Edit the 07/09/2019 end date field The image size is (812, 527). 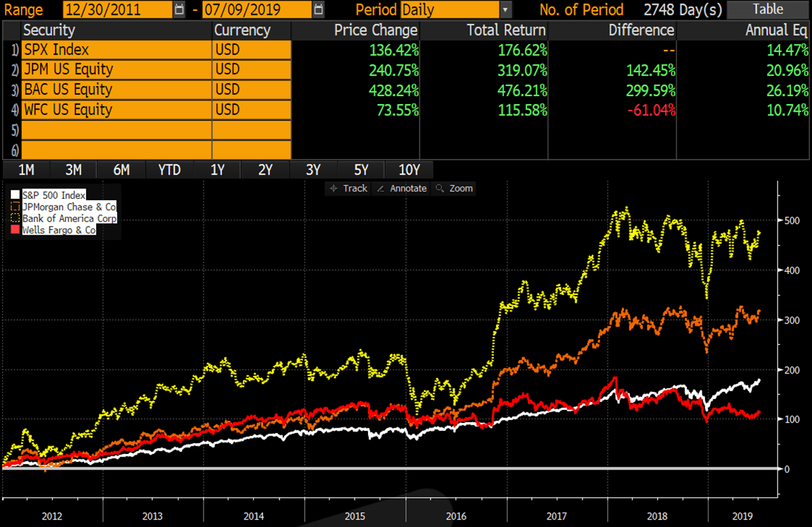(x=256, y=9)
